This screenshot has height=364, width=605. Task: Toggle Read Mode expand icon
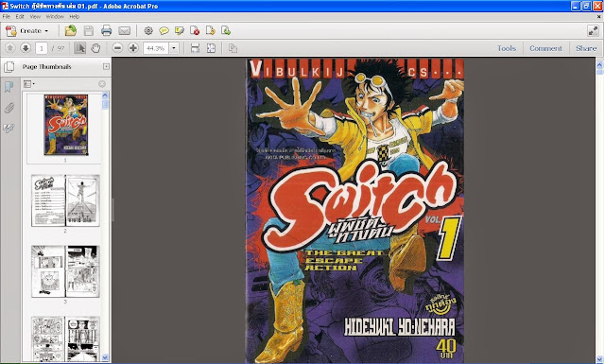coord(593,31)
